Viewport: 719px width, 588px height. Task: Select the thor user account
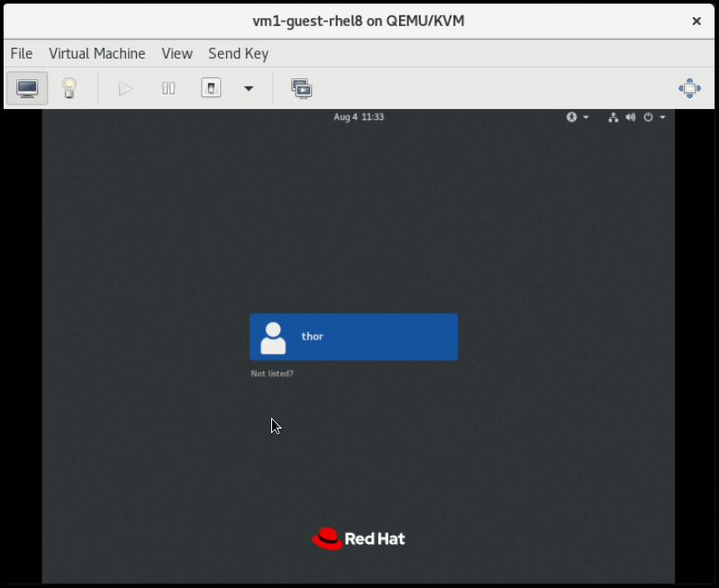(x=353, y=337)
